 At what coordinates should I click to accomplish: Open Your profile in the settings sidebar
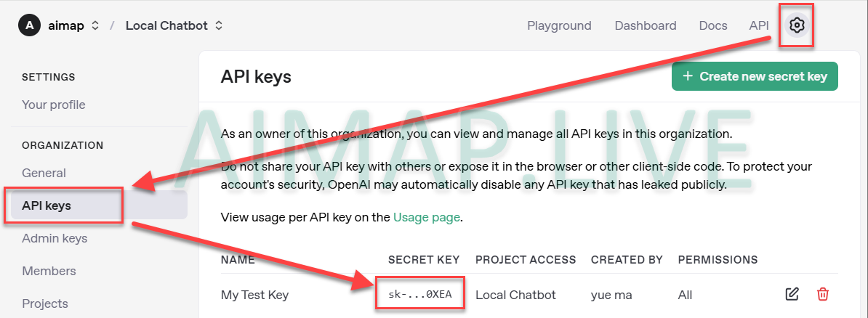(54, 105)
